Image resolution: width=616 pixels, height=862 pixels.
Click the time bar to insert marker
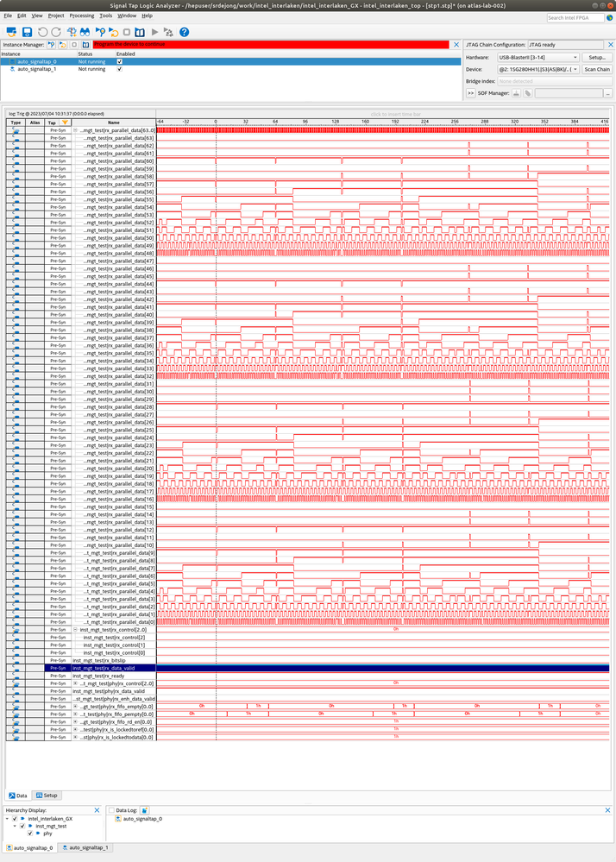tap(383, 114)
